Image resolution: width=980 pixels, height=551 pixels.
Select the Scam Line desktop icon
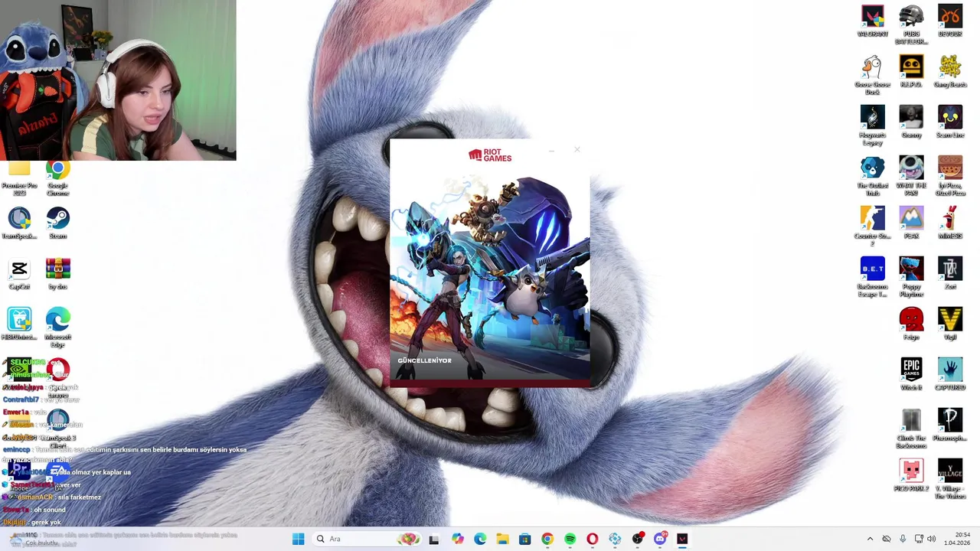point(950,122)
